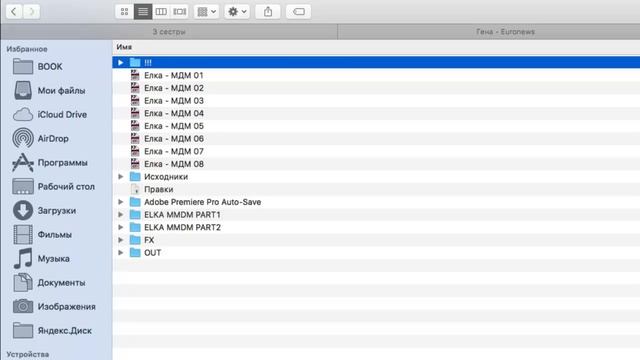
Task: Click the 'Устройства' sidebar section header
Action: point(28,354)
